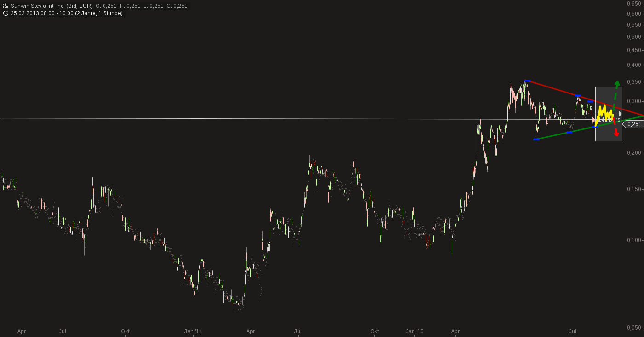Select the yellow projected price path
Screen dimensions: 644x337
tap(604, 115)
